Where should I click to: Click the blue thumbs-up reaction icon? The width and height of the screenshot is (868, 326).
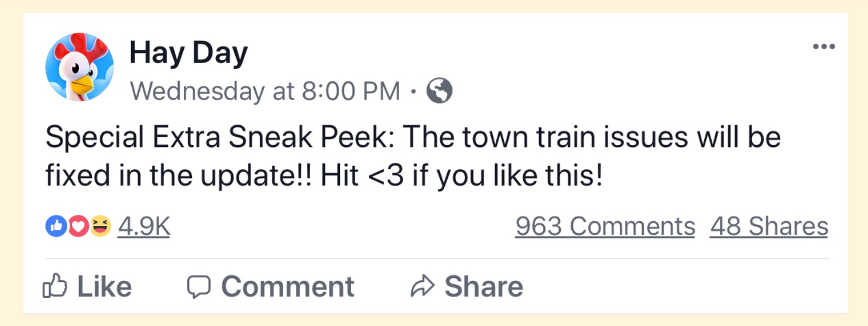[56, 227]
